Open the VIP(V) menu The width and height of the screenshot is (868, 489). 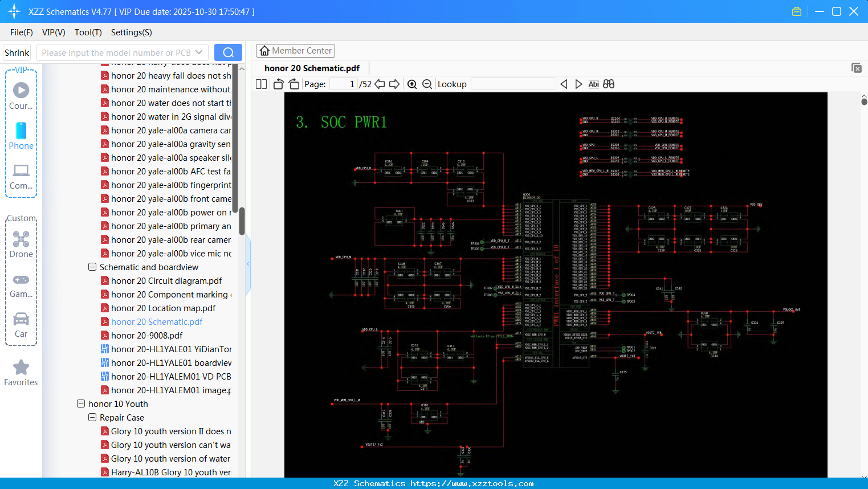(x=54, y=32)
